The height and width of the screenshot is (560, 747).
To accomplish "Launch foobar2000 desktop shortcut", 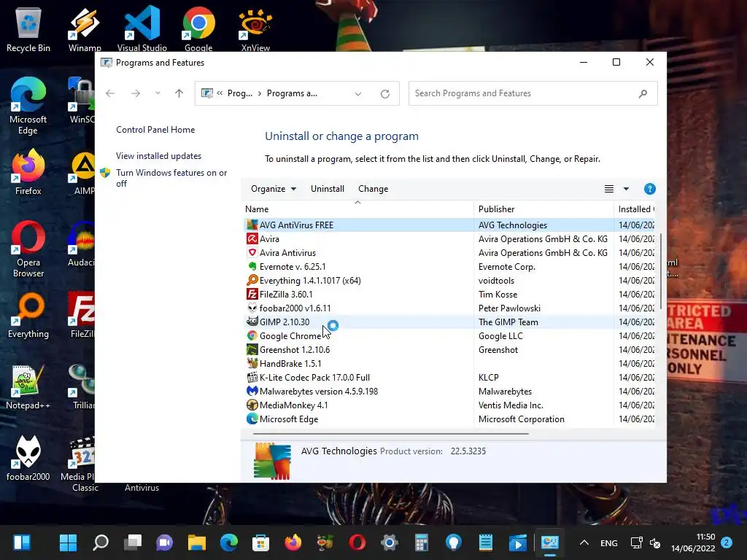I will [x=28, y=459].
